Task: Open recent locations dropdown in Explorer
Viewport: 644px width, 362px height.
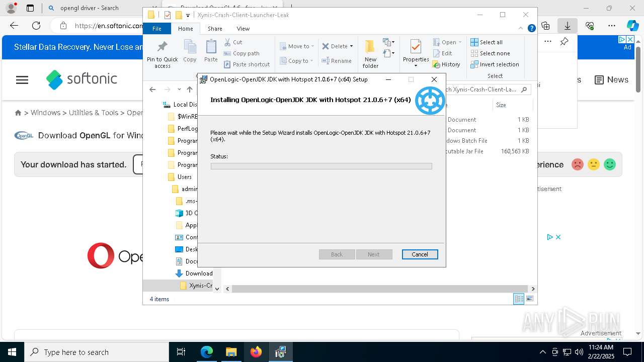Action: pyautogui.click(x=179, y=89)
